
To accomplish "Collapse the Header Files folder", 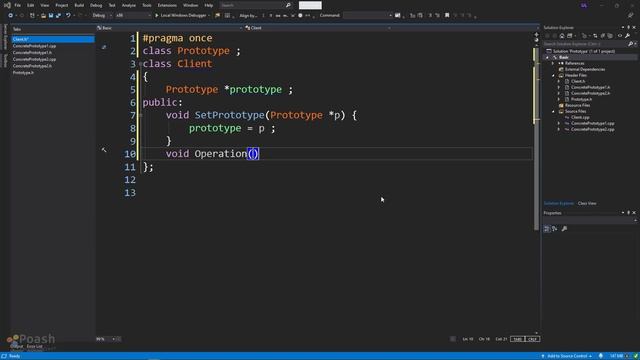I will (x=553, y=76).
